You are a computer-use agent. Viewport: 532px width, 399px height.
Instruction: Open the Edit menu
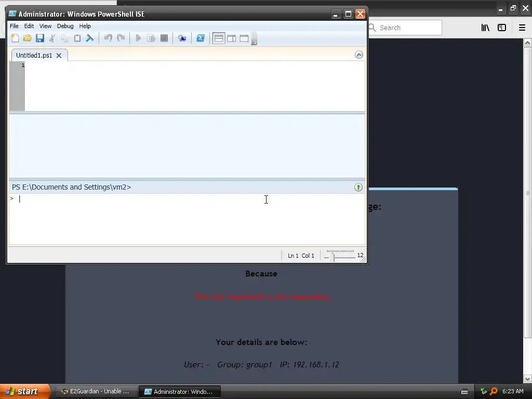coord(29,26)
